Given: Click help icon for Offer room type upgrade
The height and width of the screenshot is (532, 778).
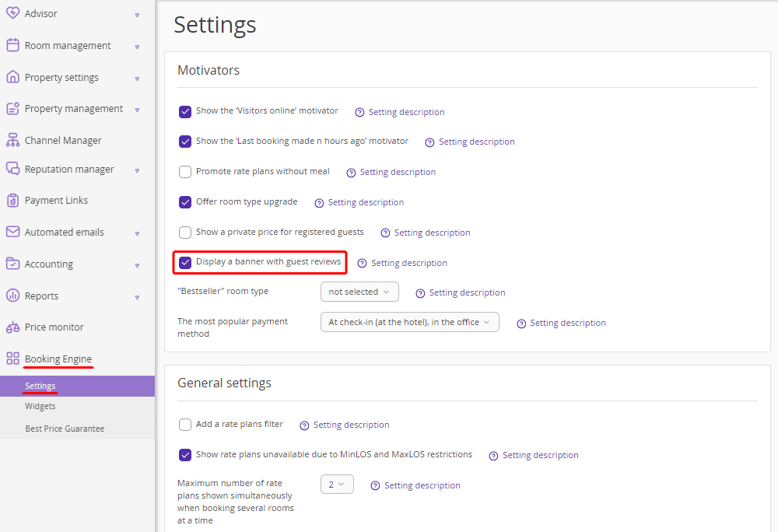Looking at the screenshot, I should [x=319, y=203].
